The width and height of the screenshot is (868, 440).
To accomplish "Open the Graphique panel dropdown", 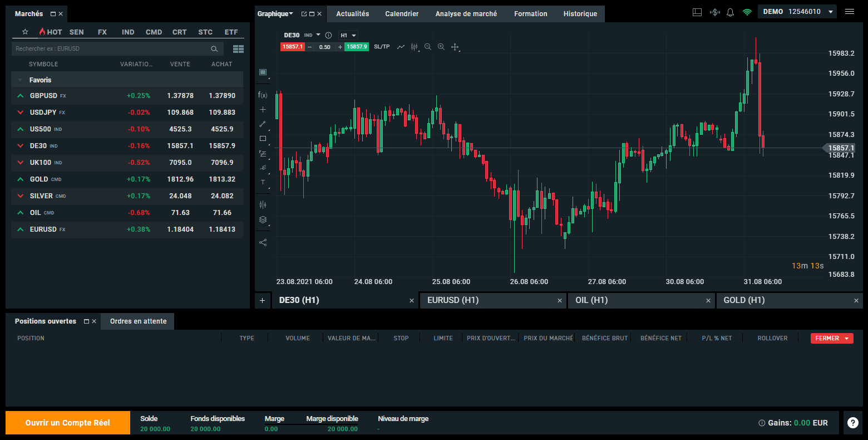I will click(275, 13).
